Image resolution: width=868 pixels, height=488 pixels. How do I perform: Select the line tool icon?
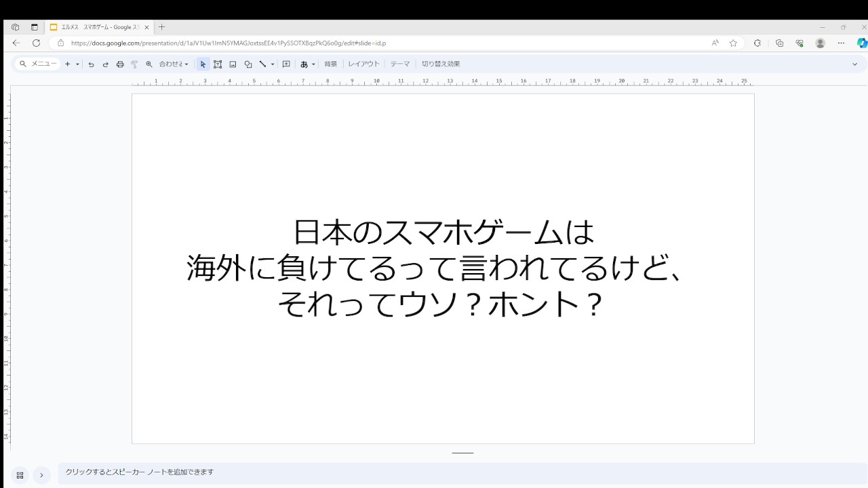click(262, 64)
